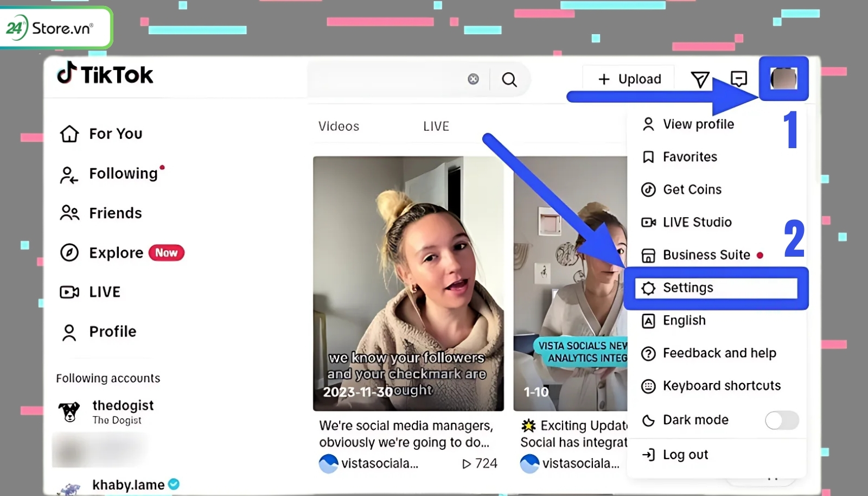Click the thedogist dog avatar

tap(69, 412)
